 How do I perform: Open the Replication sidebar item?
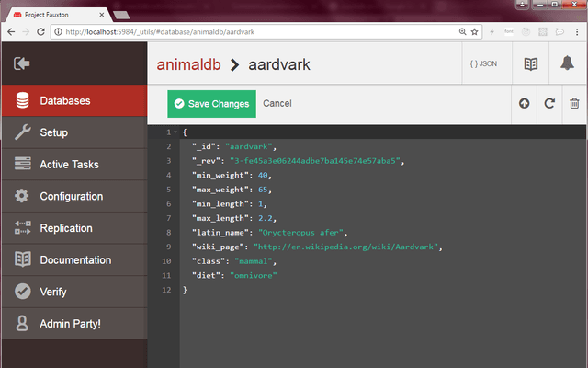click(x=74, y=228)
